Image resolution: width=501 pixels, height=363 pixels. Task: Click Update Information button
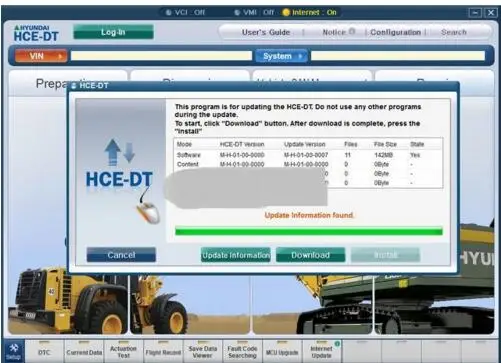(236, 255)
